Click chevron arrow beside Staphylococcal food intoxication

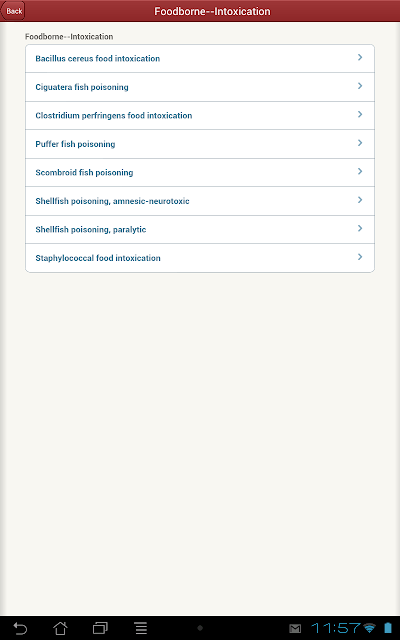360,257
